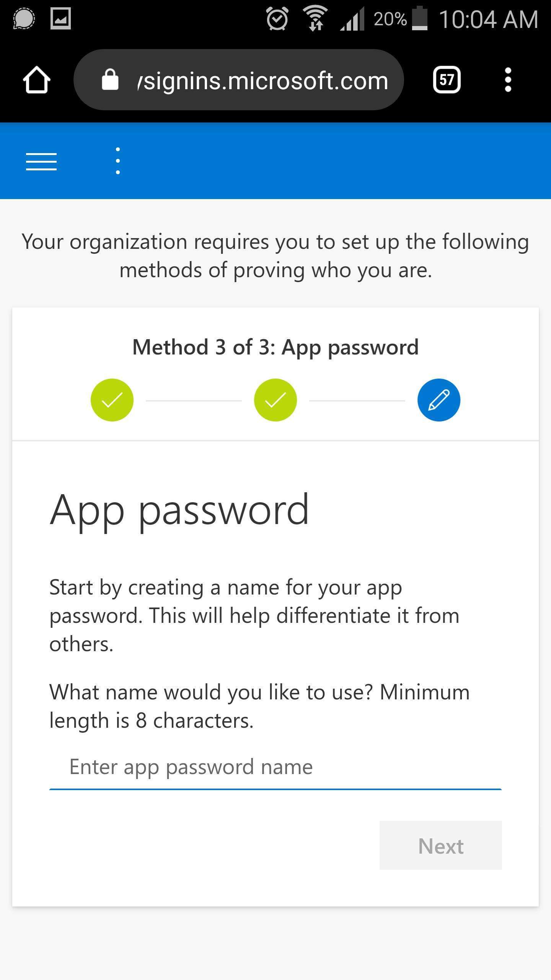Tap the Wi-Fi status icon
The width and height of the screenshot is (551, 980).
pos(315,18)
